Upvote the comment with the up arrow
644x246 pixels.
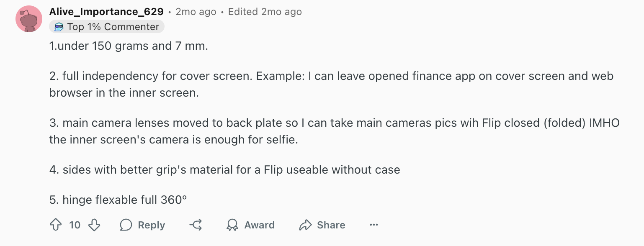tap(56, 225)
